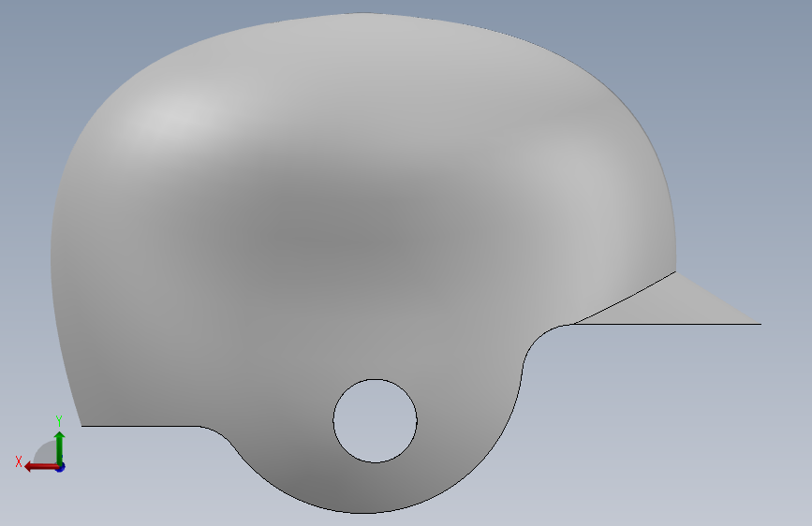Click the blue Z axis origin dot
The image size is (812, 526).
click(x=61, y=467)
